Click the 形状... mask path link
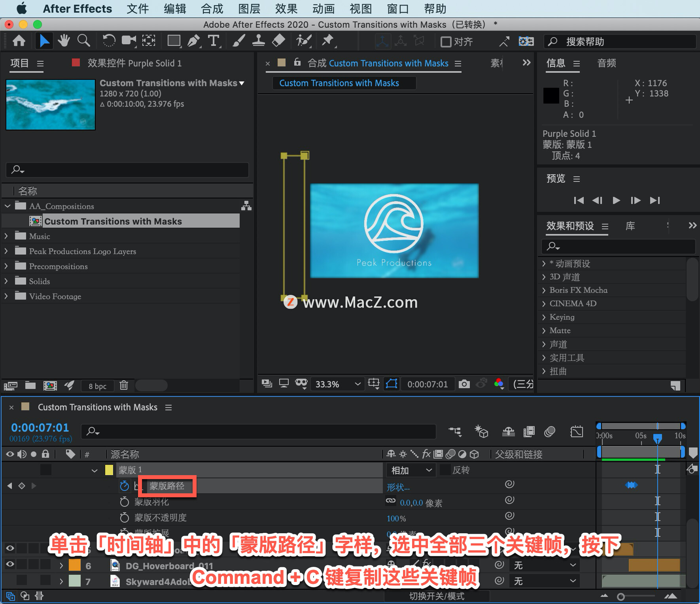 pyautogui.click(x=398, y=487)
